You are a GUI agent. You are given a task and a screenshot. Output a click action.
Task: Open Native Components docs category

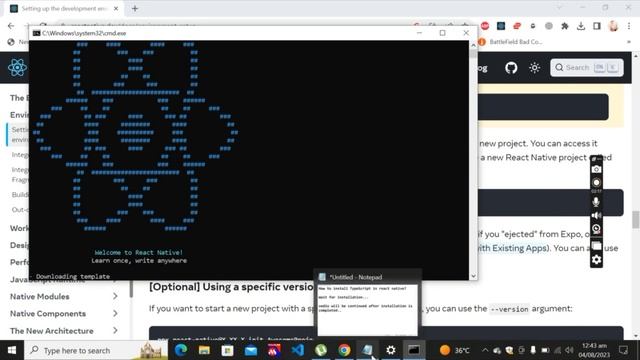48,313
